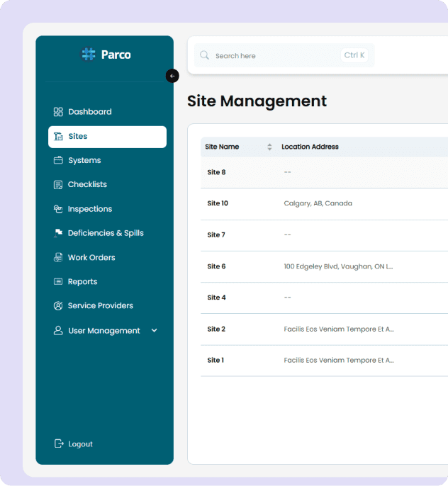Expand the User Management chevron

tap(154, 330)
